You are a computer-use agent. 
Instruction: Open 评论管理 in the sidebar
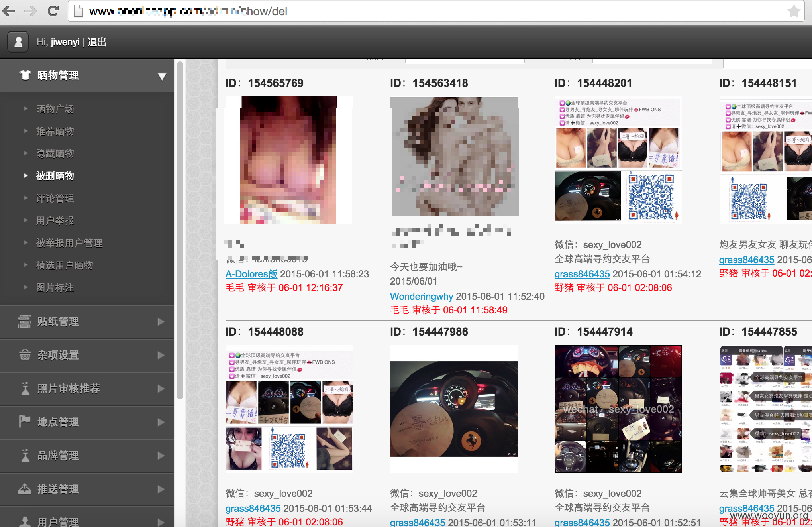55,198
